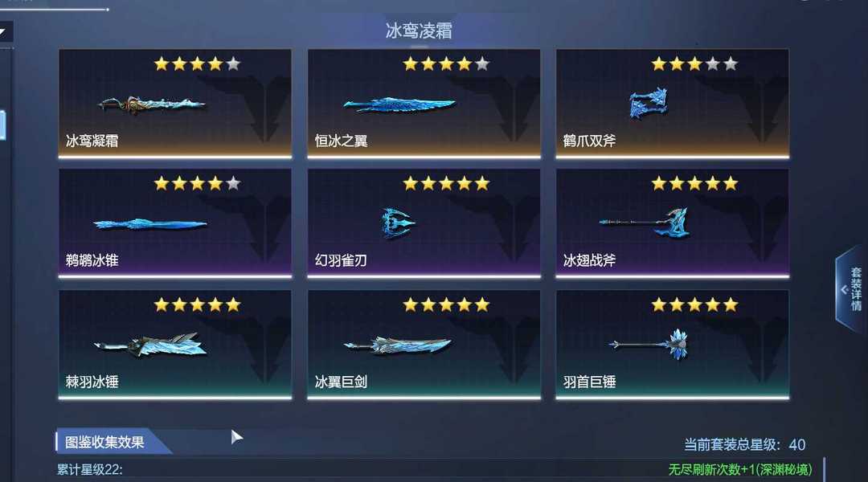
Task: Select the 棘羽冰锤 weapon icon
Action: pyautogui.click(x=150, y=345)
